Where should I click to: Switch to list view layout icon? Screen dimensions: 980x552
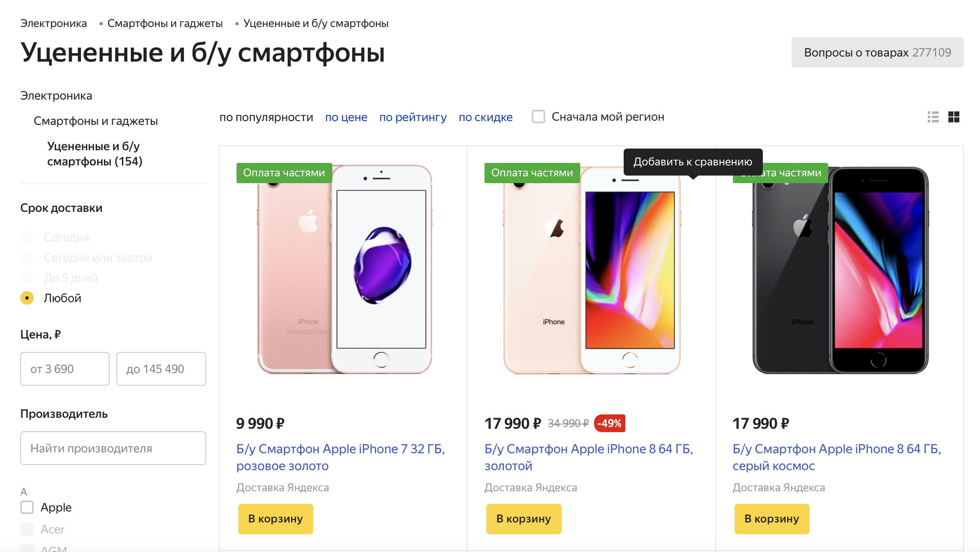point(933,117)
